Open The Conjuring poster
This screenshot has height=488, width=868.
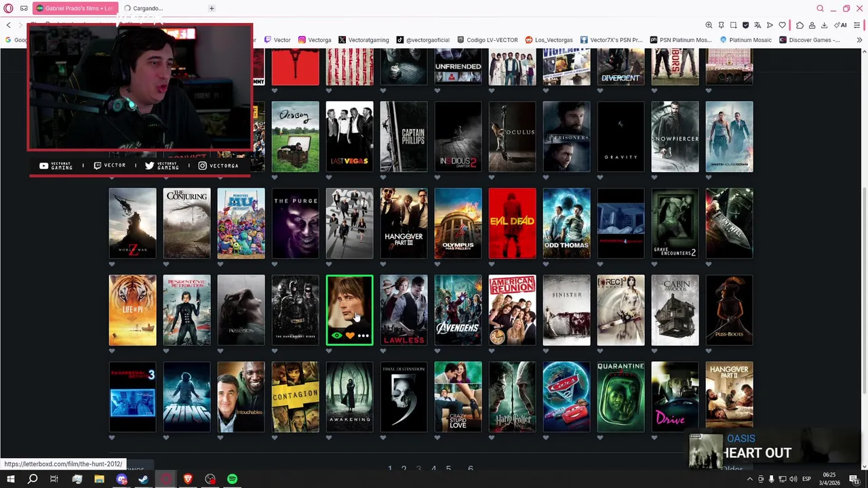[186, 224]
